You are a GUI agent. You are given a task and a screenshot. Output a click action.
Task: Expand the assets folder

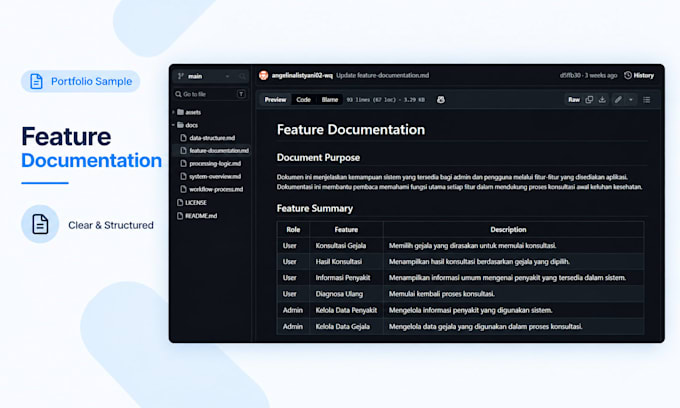tap(174, 112)
